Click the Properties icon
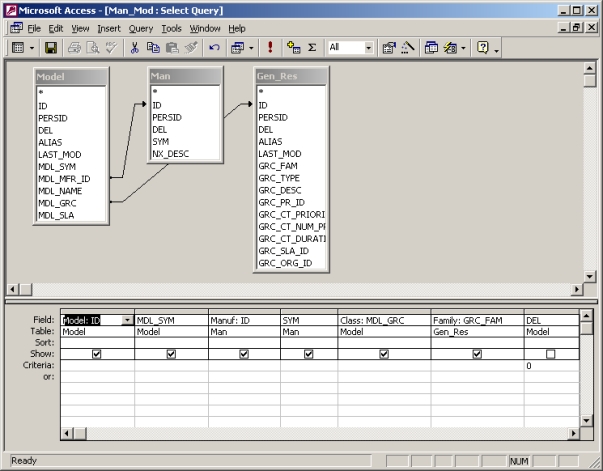This screenshot has height=471, width=603. pos(389,48)
